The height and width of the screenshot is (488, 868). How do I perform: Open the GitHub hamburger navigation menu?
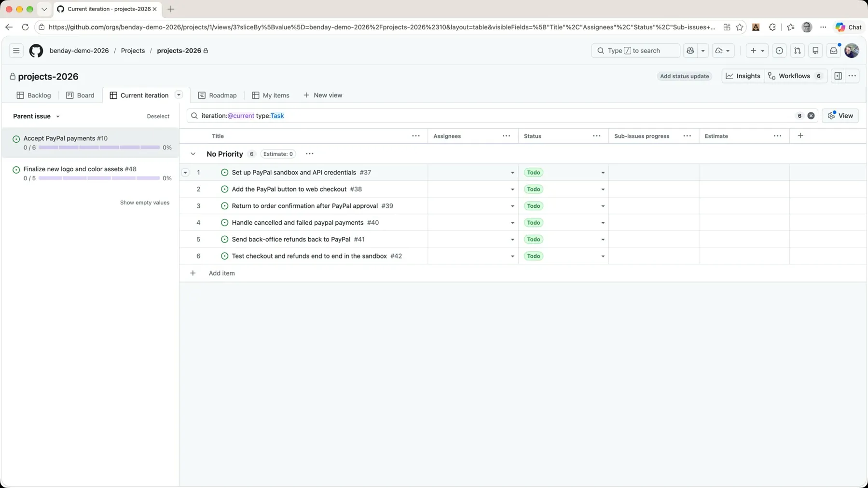point(16,51)
